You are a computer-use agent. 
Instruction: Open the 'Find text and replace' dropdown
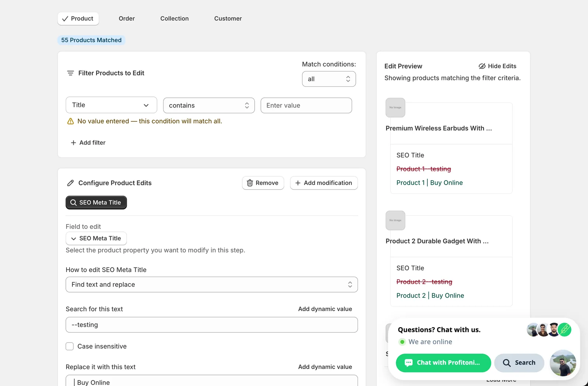point(212,285)
